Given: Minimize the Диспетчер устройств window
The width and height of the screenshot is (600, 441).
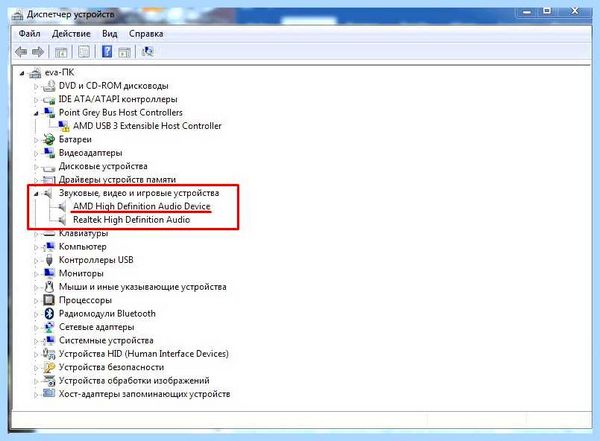Looking at the screenshot, I should 527,12.
